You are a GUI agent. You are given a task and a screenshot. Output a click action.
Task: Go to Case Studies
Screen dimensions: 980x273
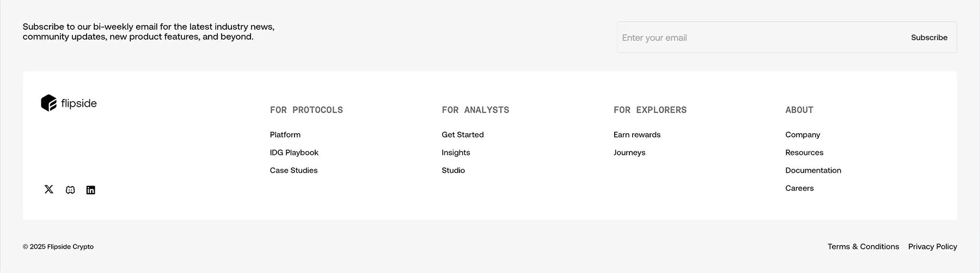tap(293, 170)
